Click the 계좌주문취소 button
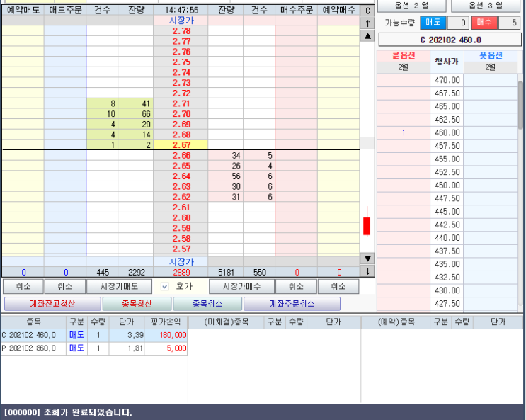The height and width of the screenshot is (420, 526). 292,304
